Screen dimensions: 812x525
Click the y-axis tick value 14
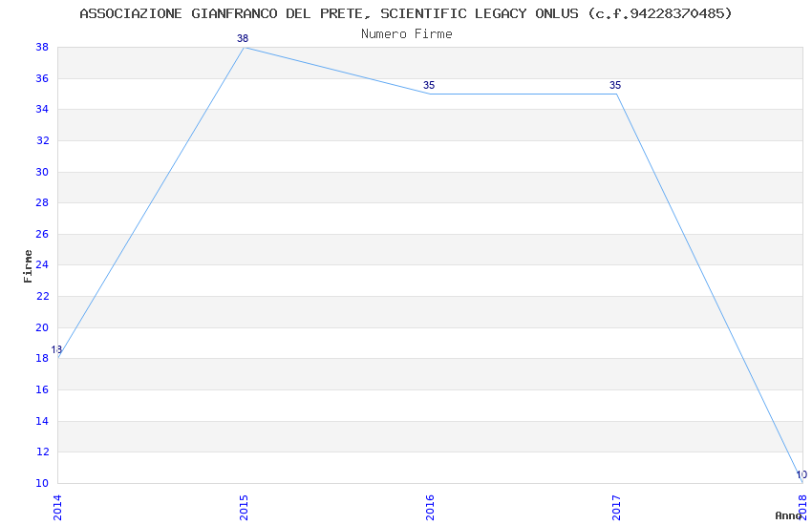click(42, 422)
